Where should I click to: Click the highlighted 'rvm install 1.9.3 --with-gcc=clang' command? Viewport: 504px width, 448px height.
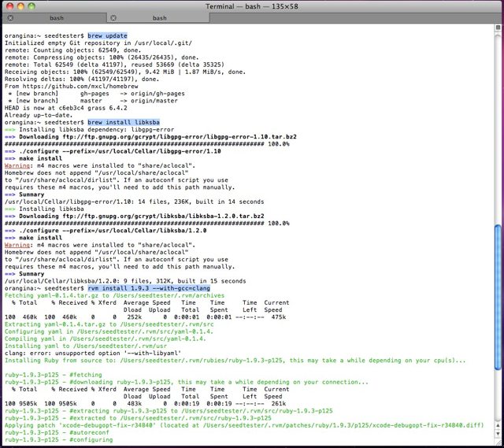pyautogui.click(x=150, y=289)
